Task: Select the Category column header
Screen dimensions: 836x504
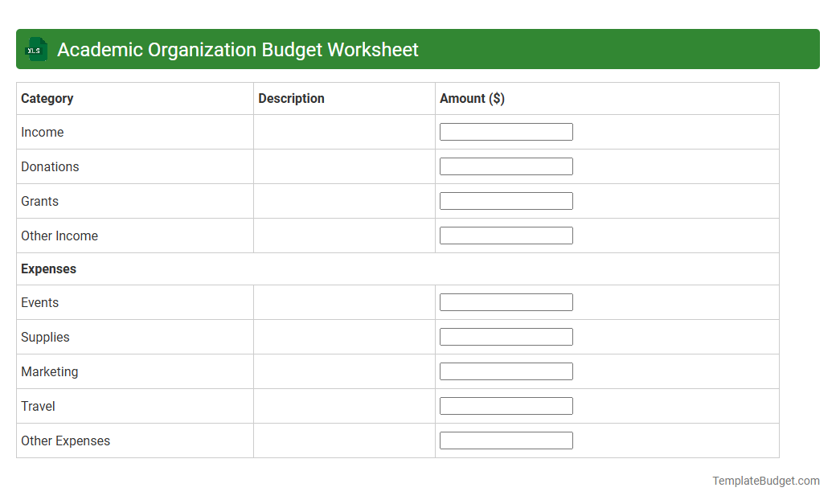Action: [x=47, y=98]
